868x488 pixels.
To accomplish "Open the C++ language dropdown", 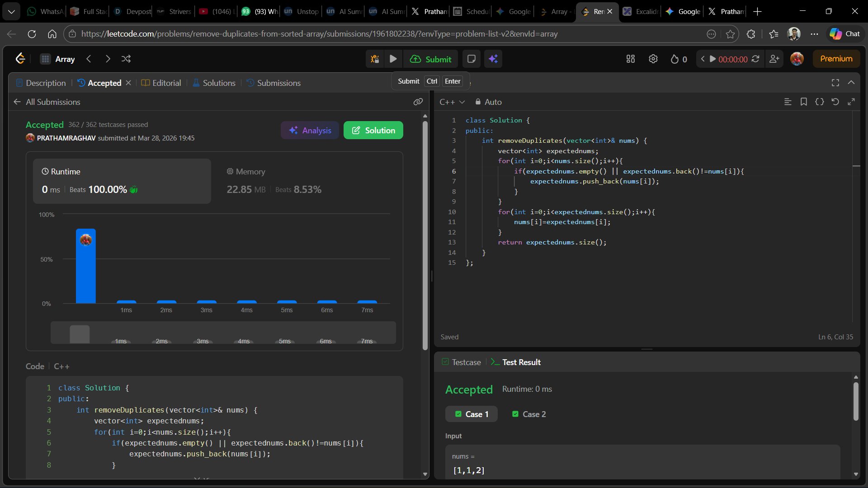I will click(452, 102).
